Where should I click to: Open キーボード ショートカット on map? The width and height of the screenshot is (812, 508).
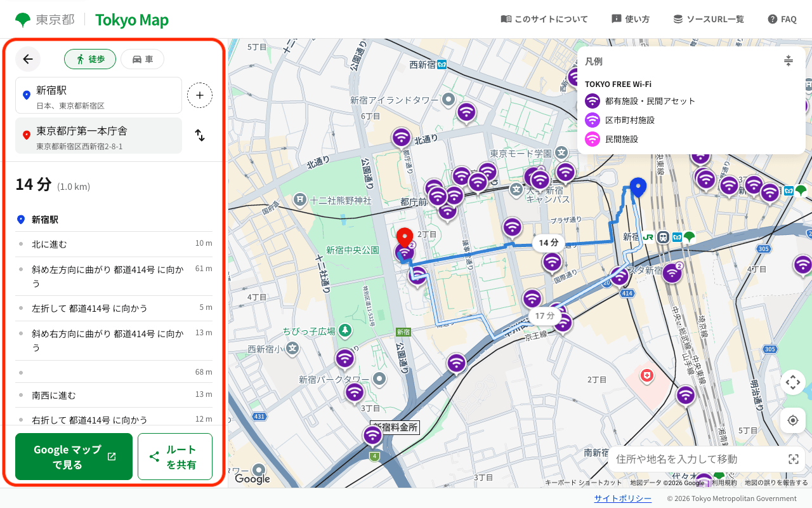tap(583, 483)
